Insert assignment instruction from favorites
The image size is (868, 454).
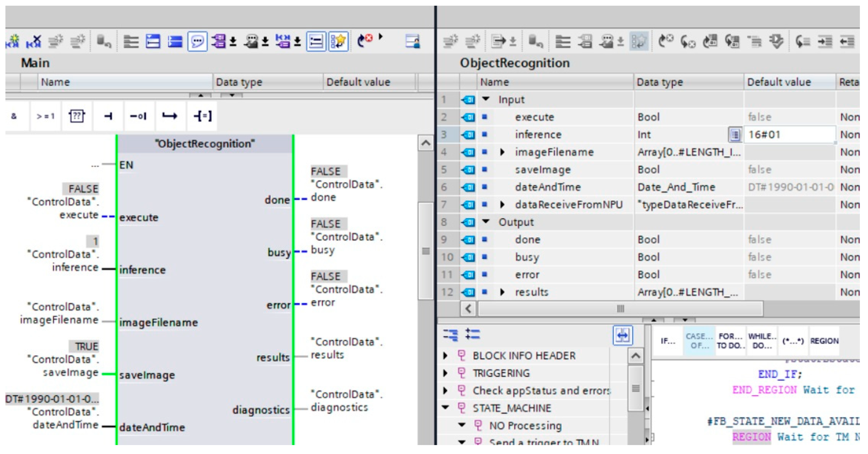point(202,116)
